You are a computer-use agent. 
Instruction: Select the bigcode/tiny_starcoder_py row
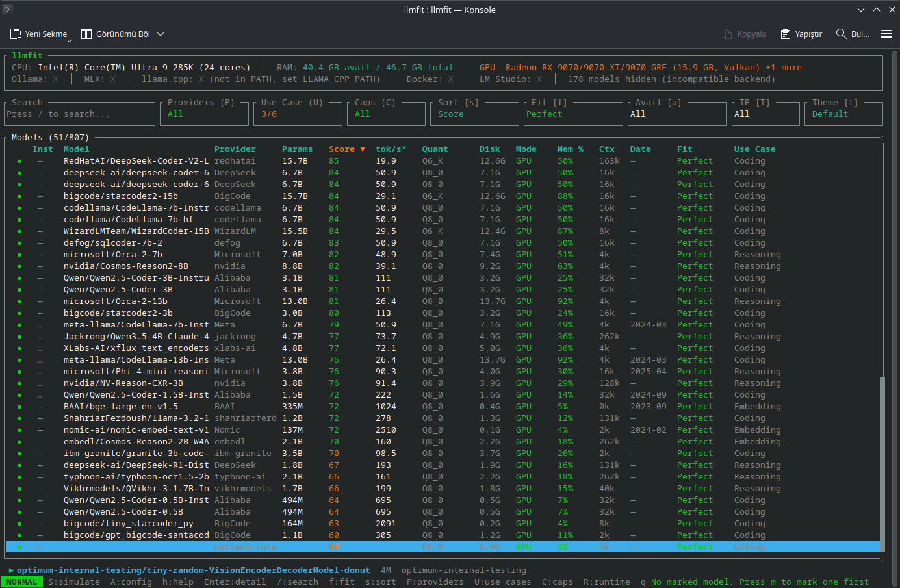click(443, 524)
